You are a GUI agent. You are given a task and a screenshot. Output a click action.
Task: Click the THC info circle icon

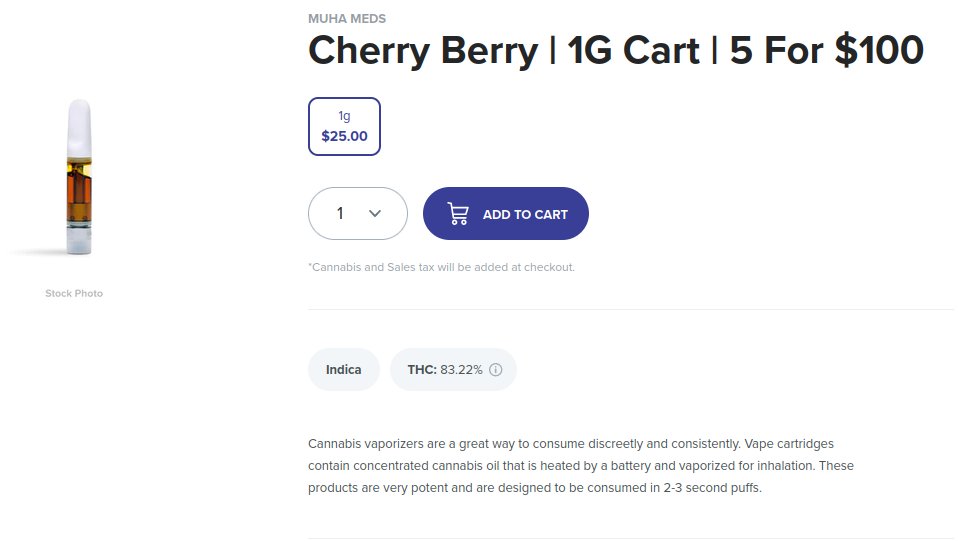[x=496, y=370]
